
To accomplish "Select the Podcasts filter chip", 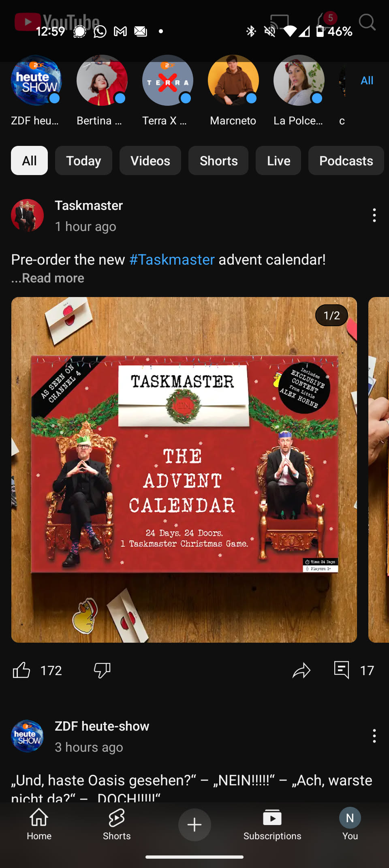I will (x=346, y=160).
